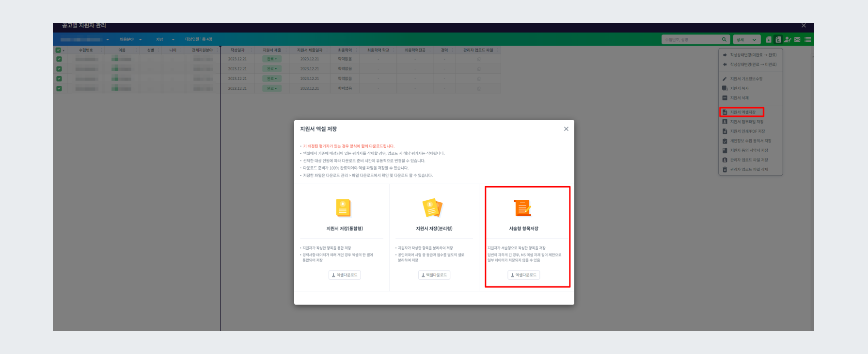Select 관리자 업로드 파일 저장 menu item
This screenshot has width=868, height=354.
(x=750, y=160)
